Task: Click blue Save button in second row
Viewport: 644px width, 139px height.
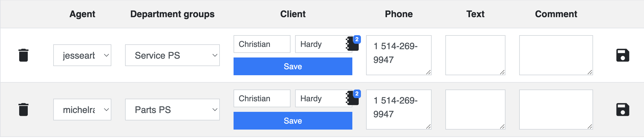Action: [x=293, y=121]
